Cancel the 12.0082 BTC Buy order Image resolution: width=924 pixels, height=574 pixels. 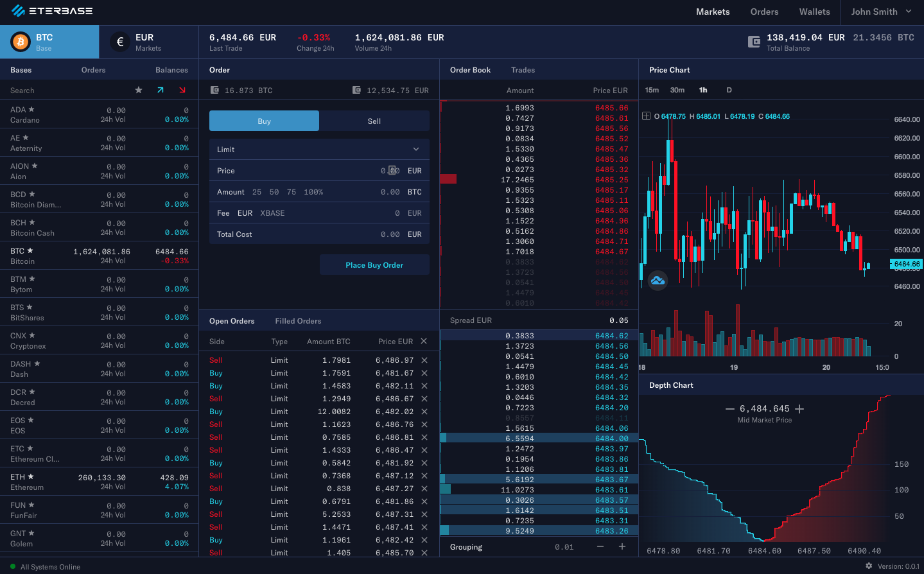[x=424, y=412]
